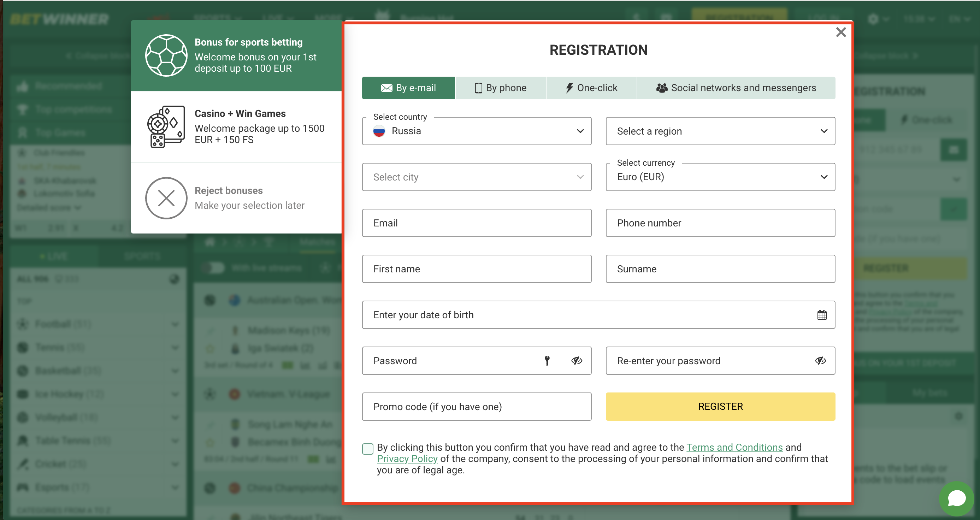Click the casino cards and dice icon
This screenshot has width=980, height=520.
click(x=166, y=127)
